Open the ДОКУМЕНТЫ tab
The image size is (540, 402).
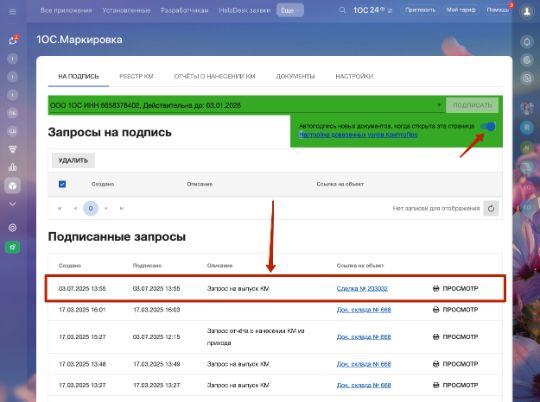pos(295,76)
